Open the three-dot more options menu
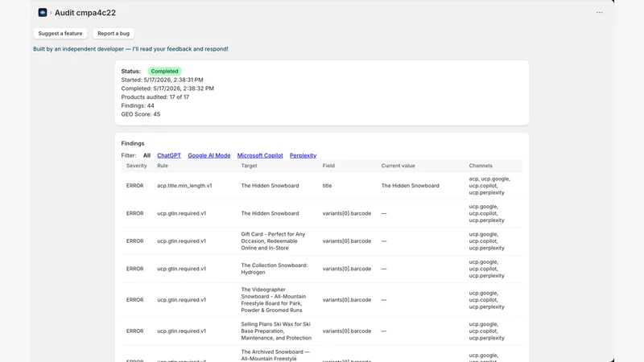644x362 pixels. (599, 13)
